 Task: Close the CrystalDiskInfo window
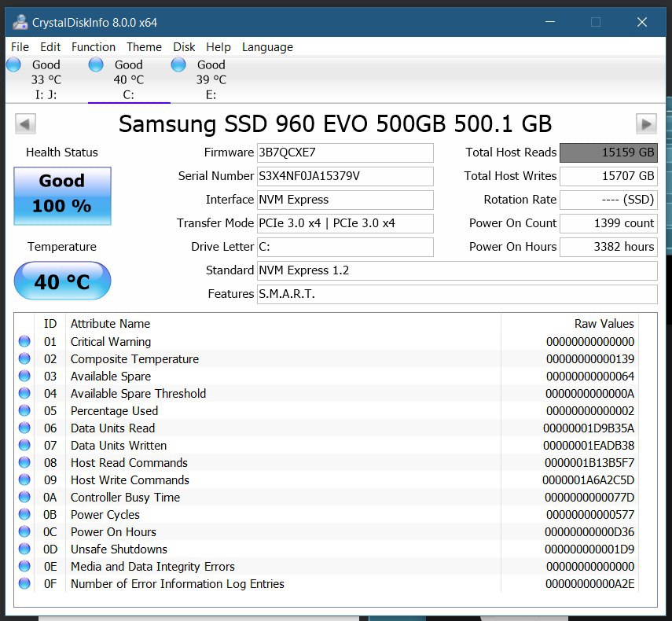pos(641,22)
